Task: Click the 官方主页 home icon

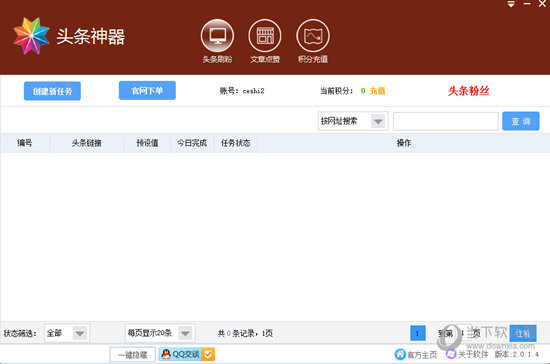Action: pos(400,355)
